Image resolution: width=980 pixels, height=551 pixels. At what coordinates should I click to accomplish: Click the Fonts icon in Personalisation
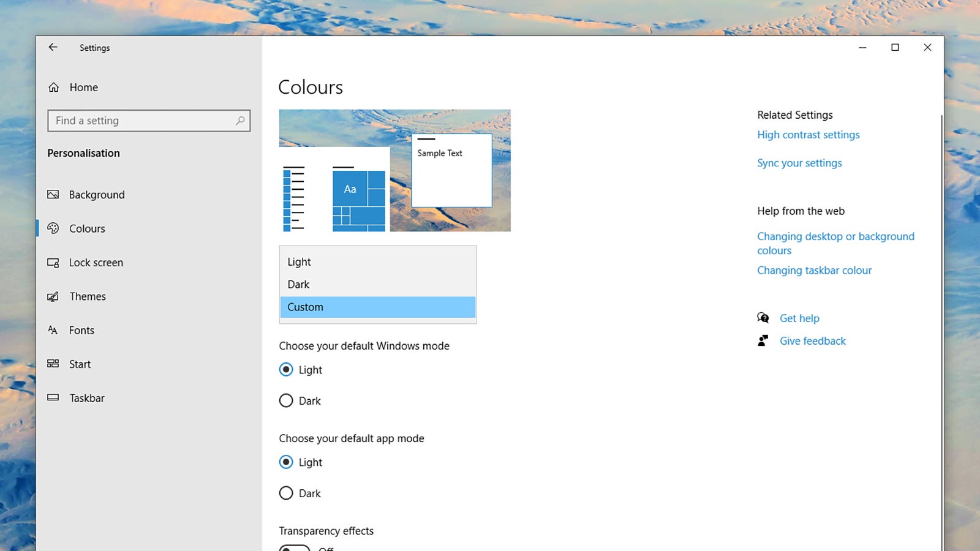click(x=54, y=330)
